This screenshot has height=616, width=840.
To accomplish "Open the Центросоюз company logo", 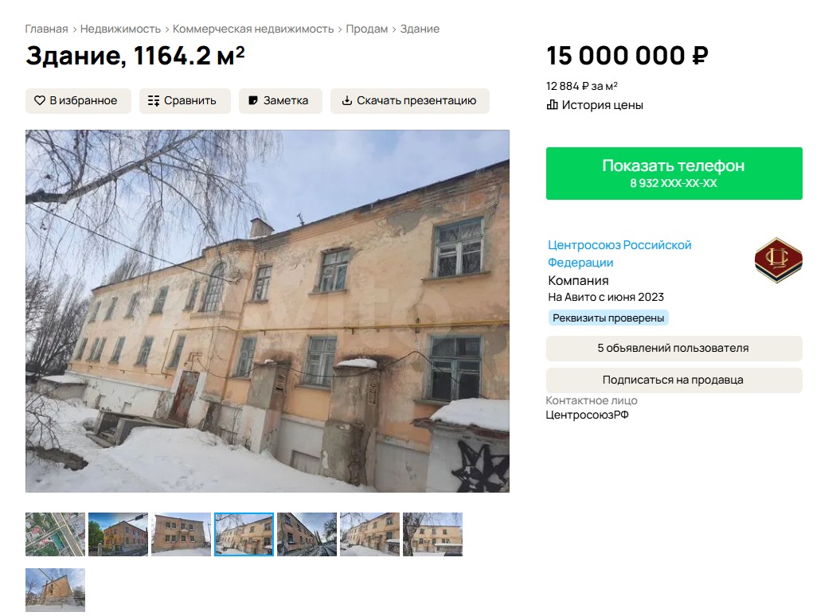I will coord(778,260).
